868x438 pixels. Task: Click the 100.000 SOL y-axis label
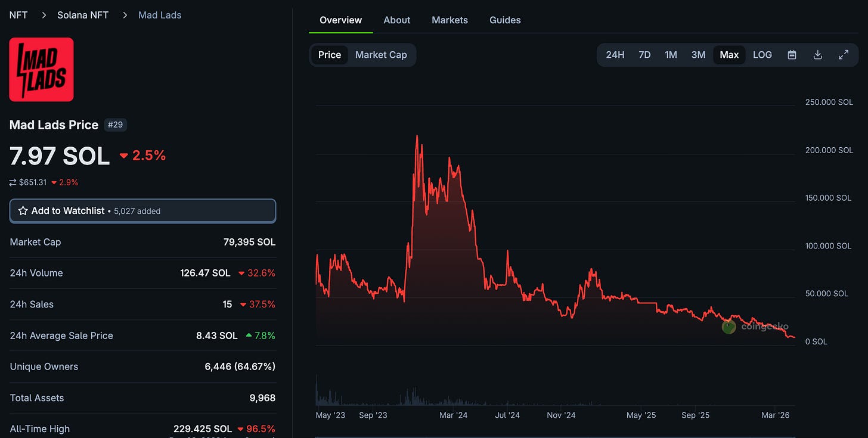point(828,246)
